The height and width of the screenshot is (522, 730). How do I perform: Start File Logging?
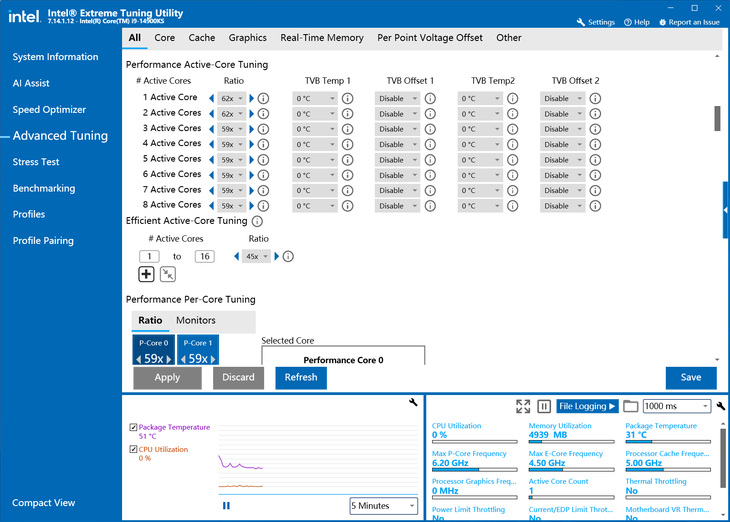(x=587, y=406)
